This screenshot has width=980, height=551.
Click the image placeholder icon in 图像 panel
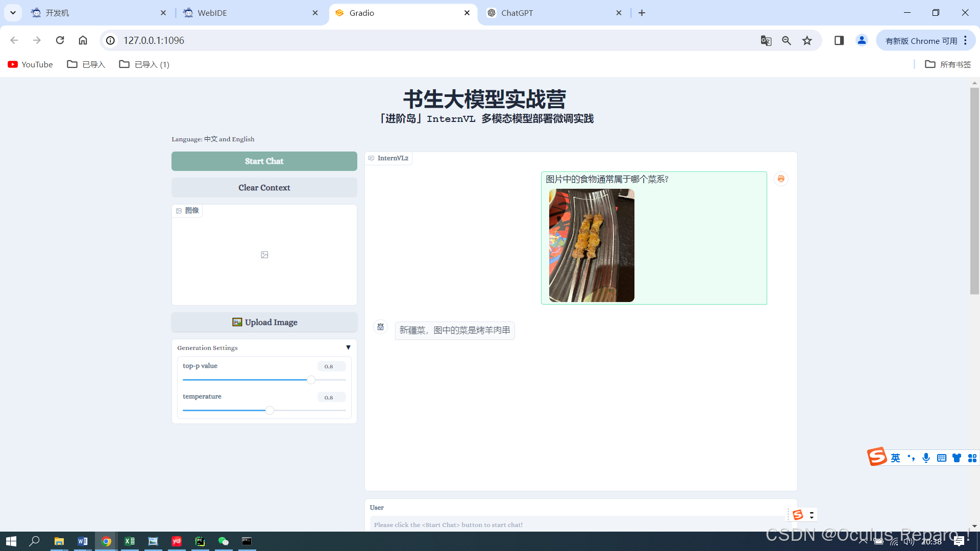coord(264,254)
